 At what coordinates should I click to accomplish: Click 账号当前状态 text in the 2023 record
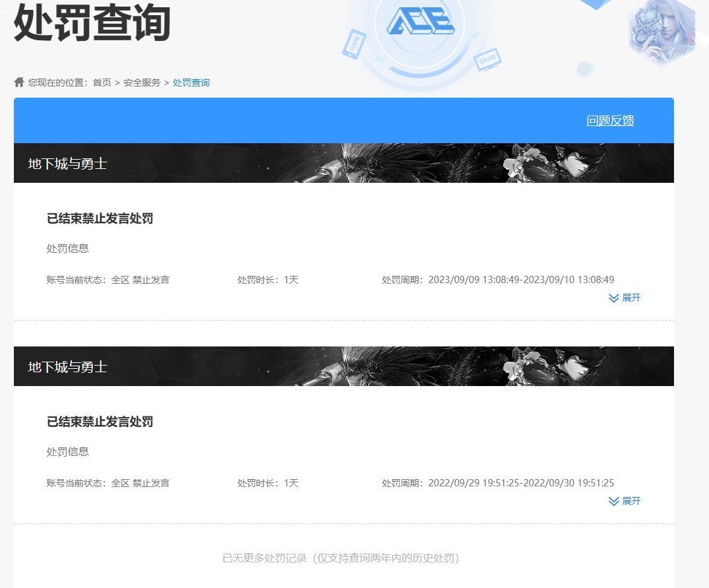[108, 280]
